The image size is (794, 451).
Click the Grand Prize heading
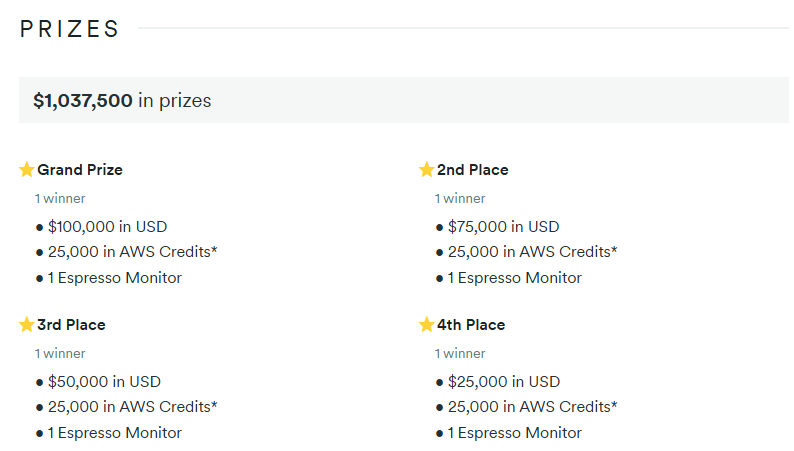(80, 170)
